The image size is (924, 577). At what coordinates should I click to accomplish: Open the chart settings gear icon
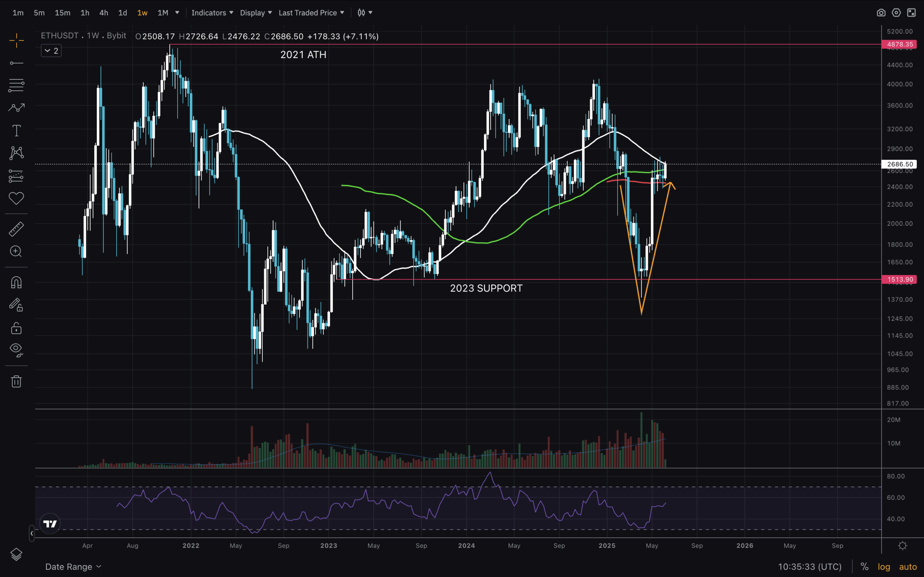click(x=896, y=13)
